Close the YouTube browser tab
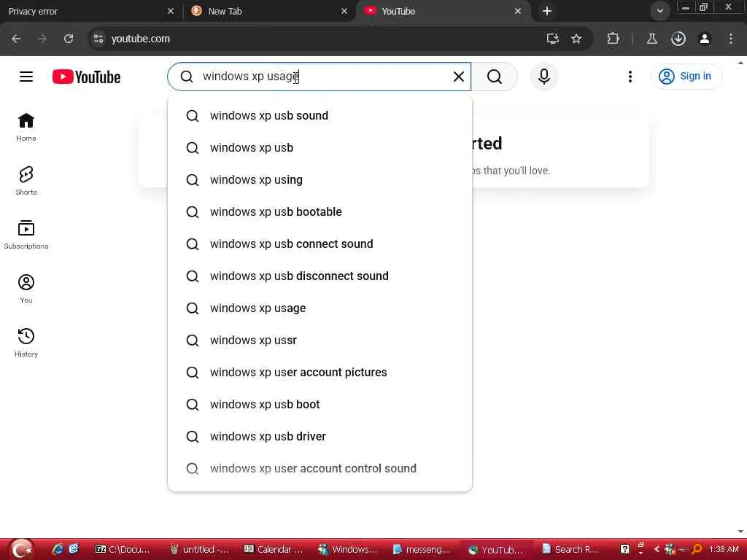Viewport: 747px width, 560px height. pyautogui.click(x=518, y=11)
